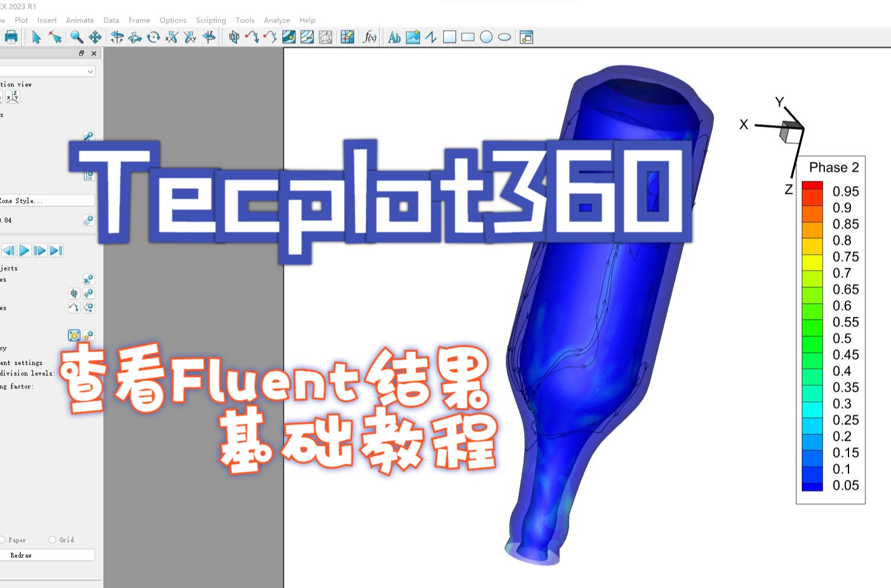Select the Y-axis rotate tool
This screenshot has height=588, width=891.
[190, 37]
